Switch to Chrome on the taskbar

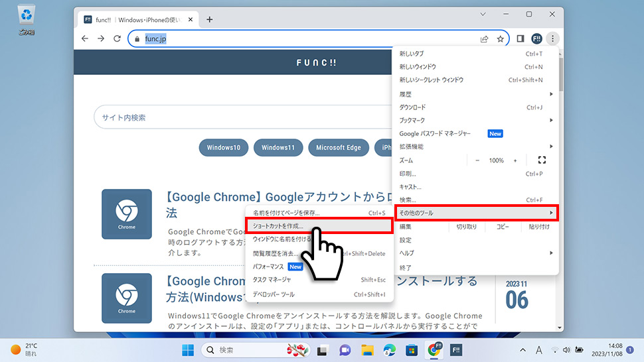(434, 350)
